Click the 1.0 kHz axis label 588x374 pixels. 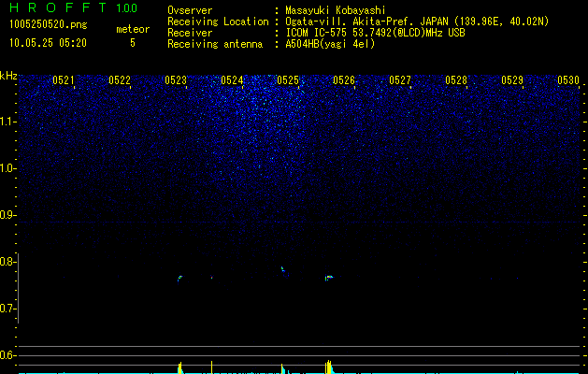pos(7,168)
